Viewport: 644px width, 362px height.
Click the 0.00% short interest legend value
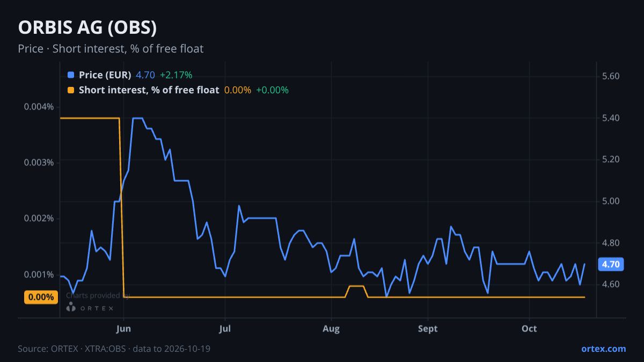[x=238, y=90]
